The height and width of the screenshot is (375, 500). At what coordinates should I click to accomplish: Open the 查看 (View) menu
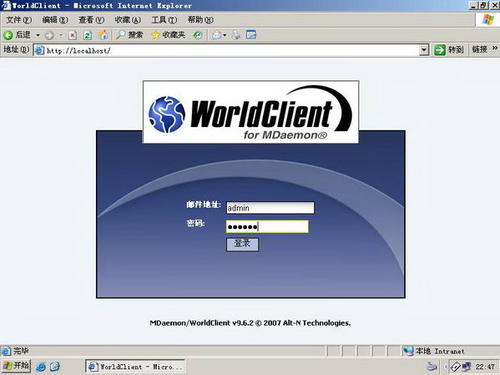(91, 20)
